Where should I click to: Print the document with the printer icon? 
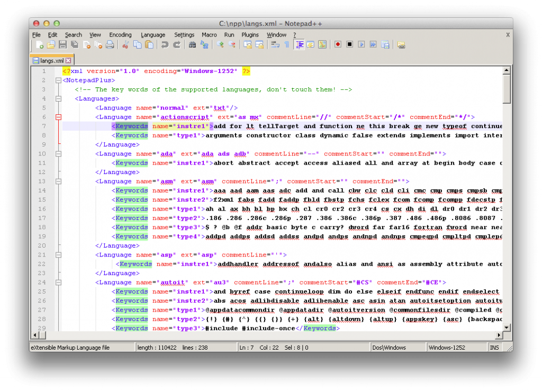(x=110, y=45)
